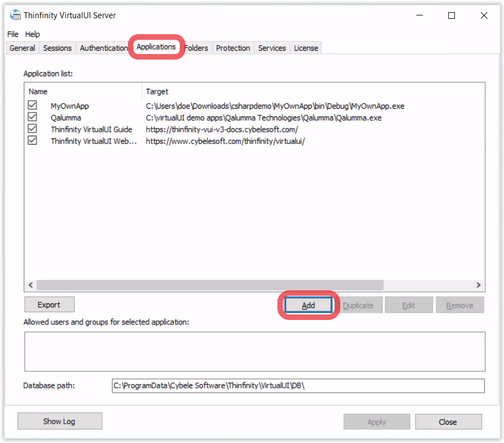The width and height of the screenshot is (504, 443).
Task: Minimize the VirtualUI Server window
Action: pyautogui.click(x=420, y=15)
